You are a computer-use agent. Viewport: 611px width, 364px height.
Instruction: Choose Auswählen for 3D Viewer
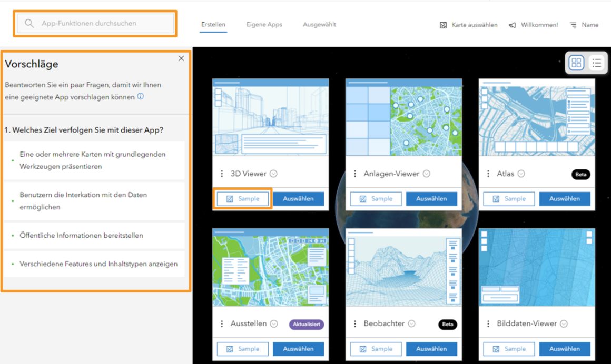[x=298, y=198]
